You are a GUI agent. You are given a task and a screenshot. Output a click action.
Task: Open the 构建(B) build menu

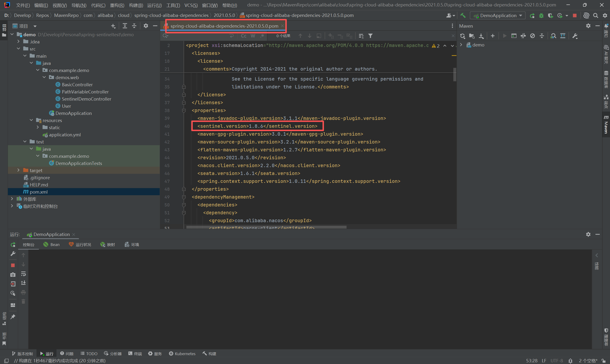(136, 5)
